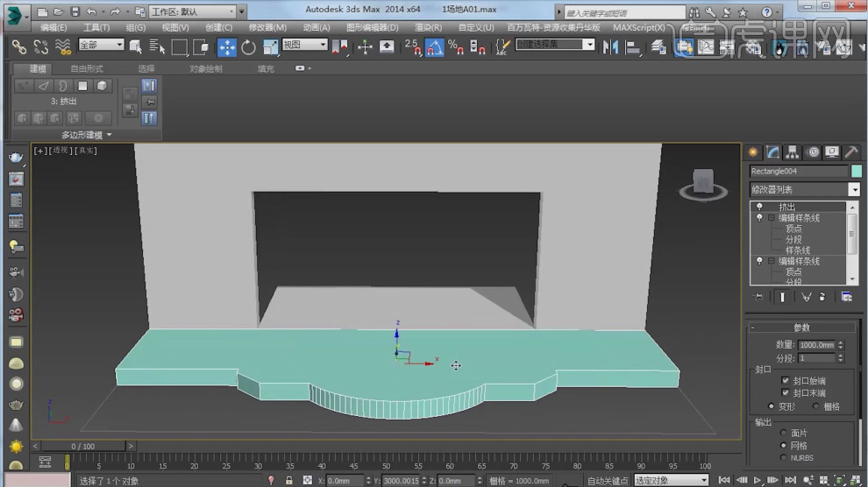Click the Open file folder icon
This screenshot has width=868, height=487.
click(x=58, y=11)
